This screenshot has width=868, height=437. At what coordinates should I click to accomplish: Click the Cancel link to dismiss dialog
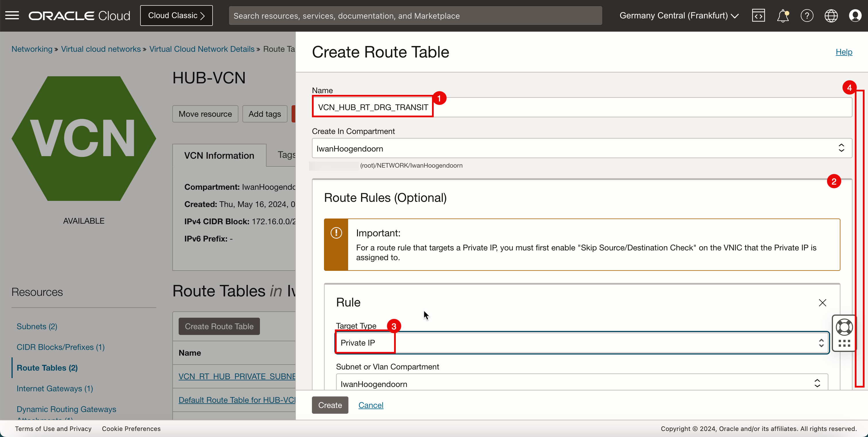click(x=371, y=405)
